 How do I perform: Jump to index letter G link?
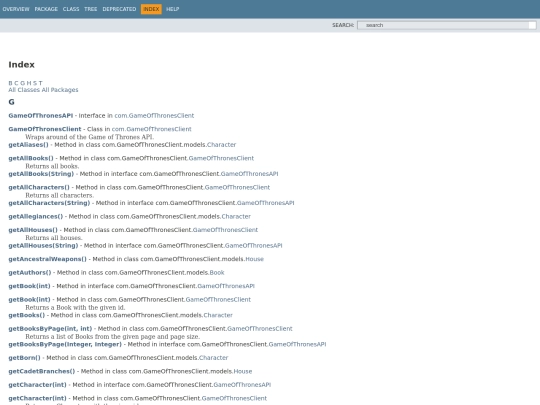tap(22, 83)
